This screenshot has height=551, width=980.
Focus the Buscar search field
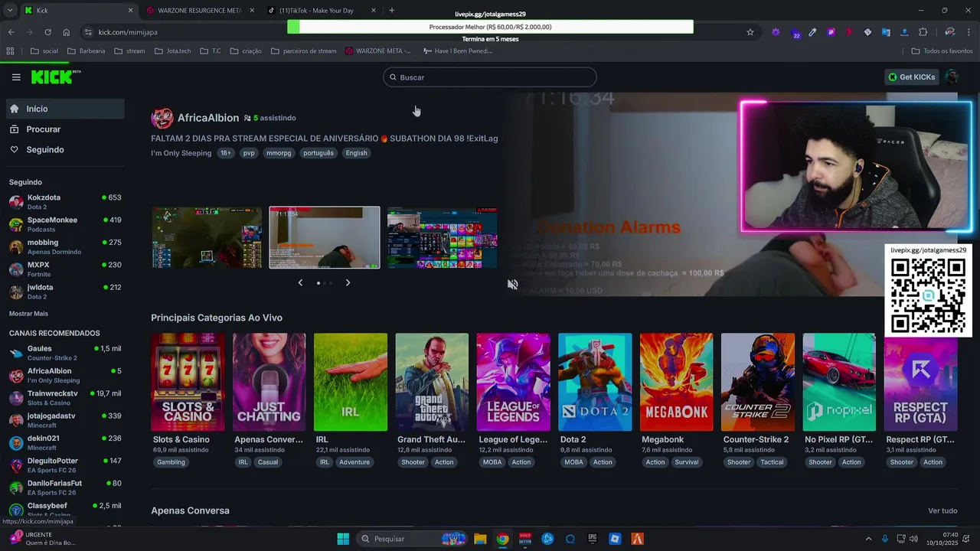click(490, 77)
